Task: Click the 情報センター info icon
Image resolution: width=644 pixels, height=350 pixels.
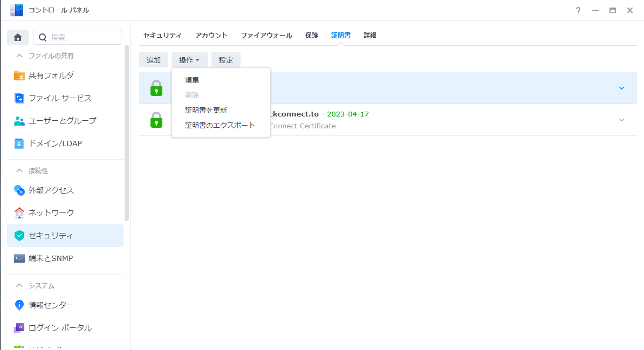Action: pos(19,305)
